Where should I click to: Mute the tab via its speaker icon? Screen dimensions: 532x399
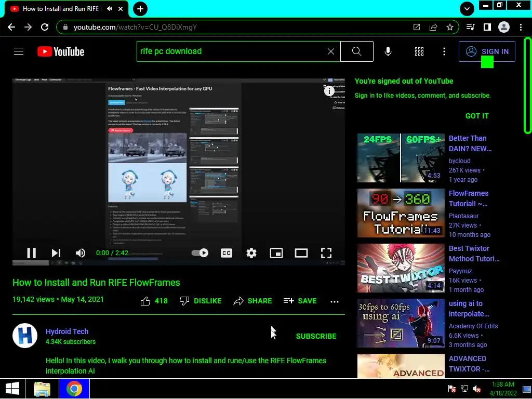coord(109,9)
